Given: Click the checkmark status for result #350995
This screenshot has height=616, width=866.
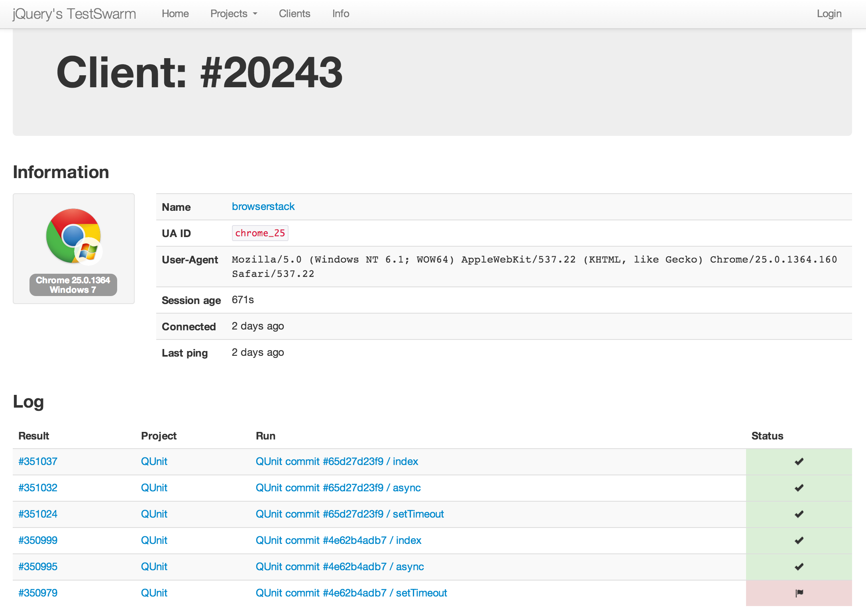Looking at the screenshot, I should coord(799,567).
